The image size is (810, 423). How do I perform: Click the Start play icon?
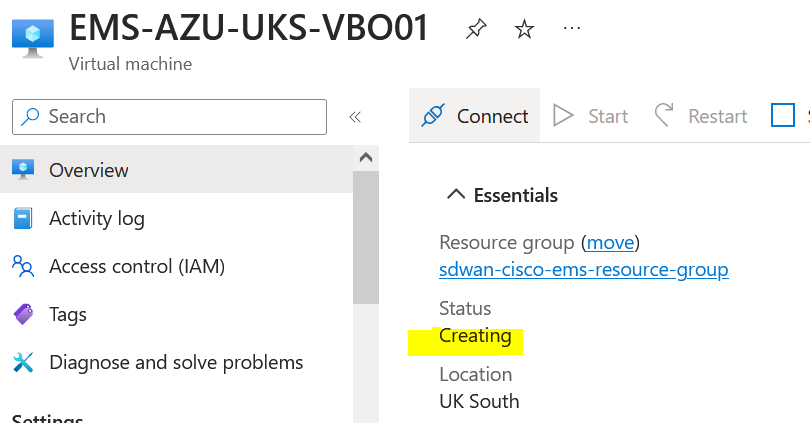563,116
